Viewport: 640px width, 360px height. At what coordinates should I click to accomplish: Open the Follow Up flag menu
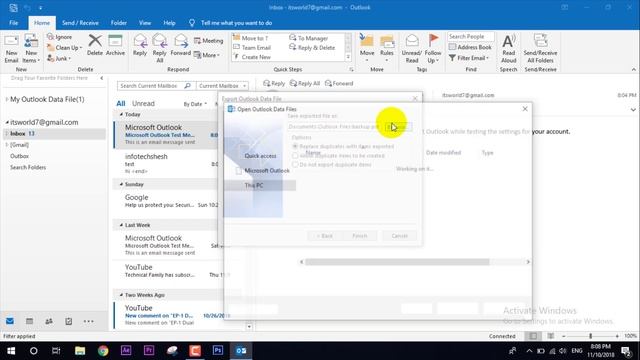(x=433, y=49)
